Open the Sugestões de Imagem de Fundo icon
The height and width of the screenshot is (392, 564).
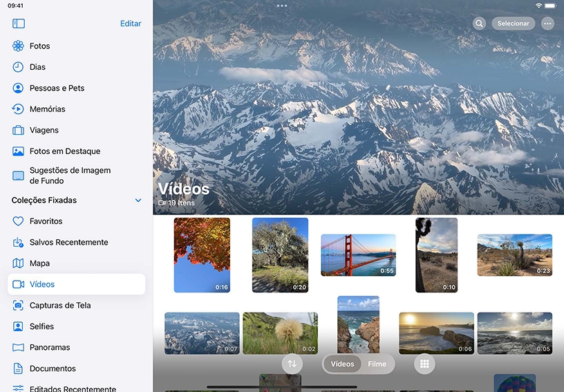pos(18,176)
